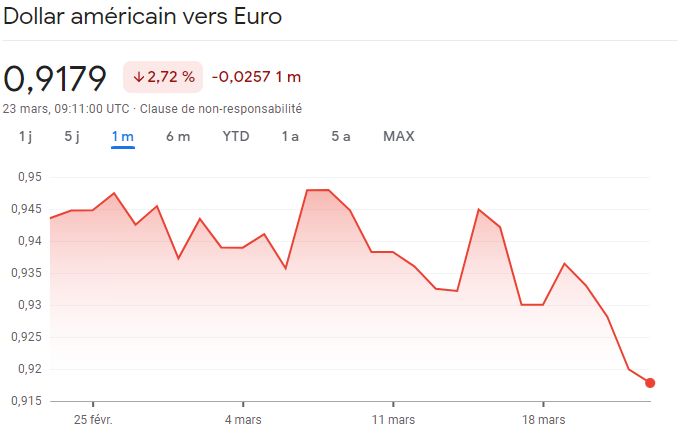678x437 pixels.
Task: Switch to the 5 j range tab
Action: (72, 136)
